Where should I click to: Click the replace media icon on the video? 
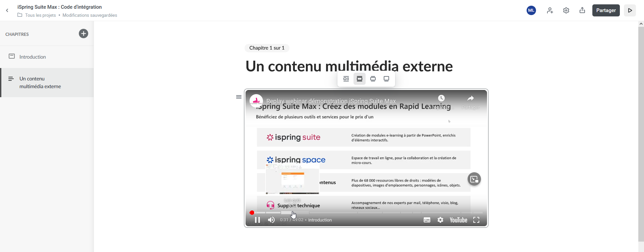474,179
